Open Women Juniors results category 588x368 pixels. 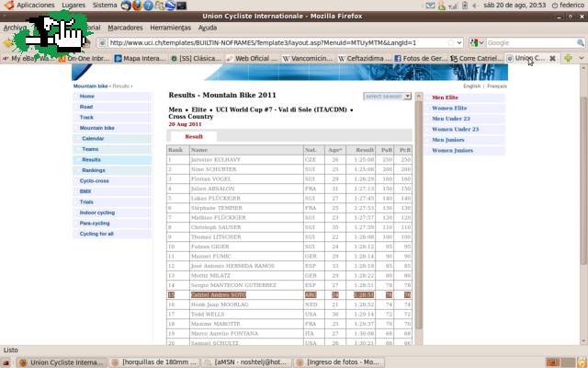[x=452, y=151]
